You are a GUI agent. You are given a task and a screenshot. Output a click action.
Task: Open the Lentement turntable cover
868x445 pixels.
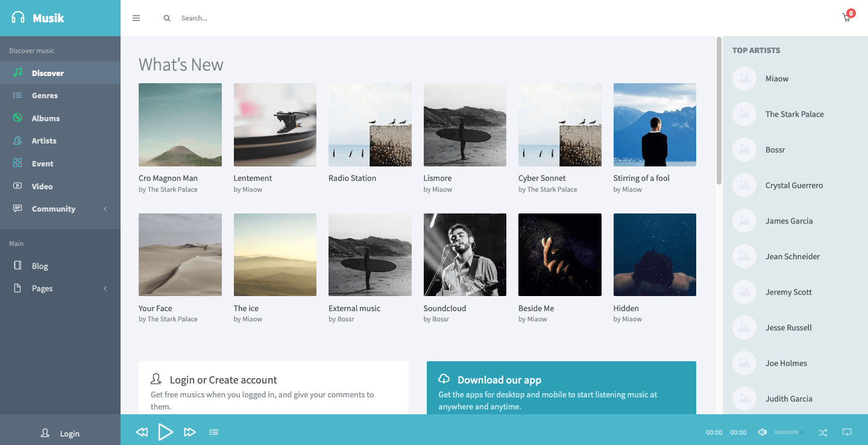click(275, 125)
